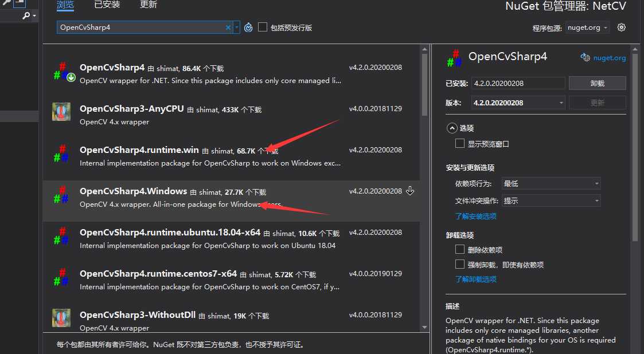Image resolution: width=644 pixels, height=354 pixels.
Task: Open the 依赖项行为 dropdown
Action: pyautogui.click(x=551, y=183)
